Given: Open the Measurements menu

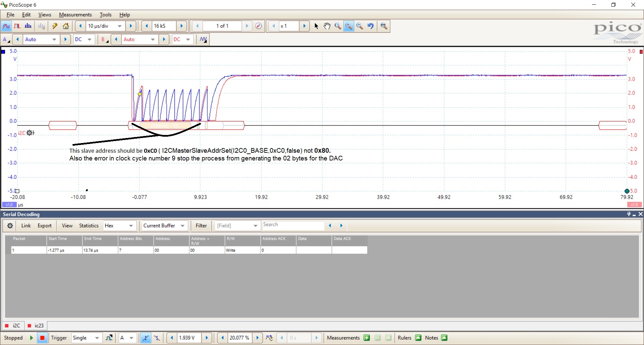Looking at the screenshot, I should tap(75, 15).
